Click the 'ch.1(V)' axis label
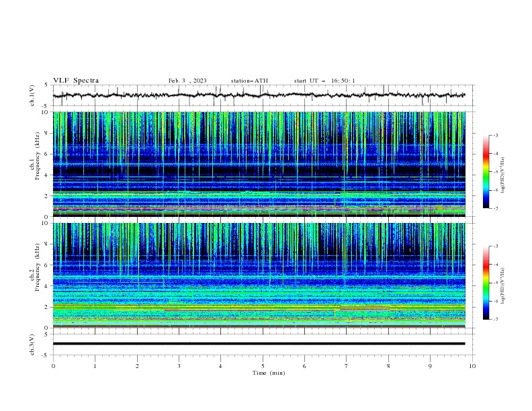The width and height of the screenshot is (532, 411). [32, 95]
